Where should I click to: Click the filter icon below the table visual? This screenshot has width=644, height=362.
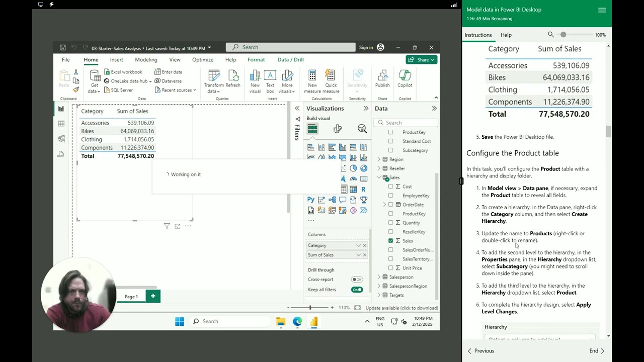tap(167, 226)
